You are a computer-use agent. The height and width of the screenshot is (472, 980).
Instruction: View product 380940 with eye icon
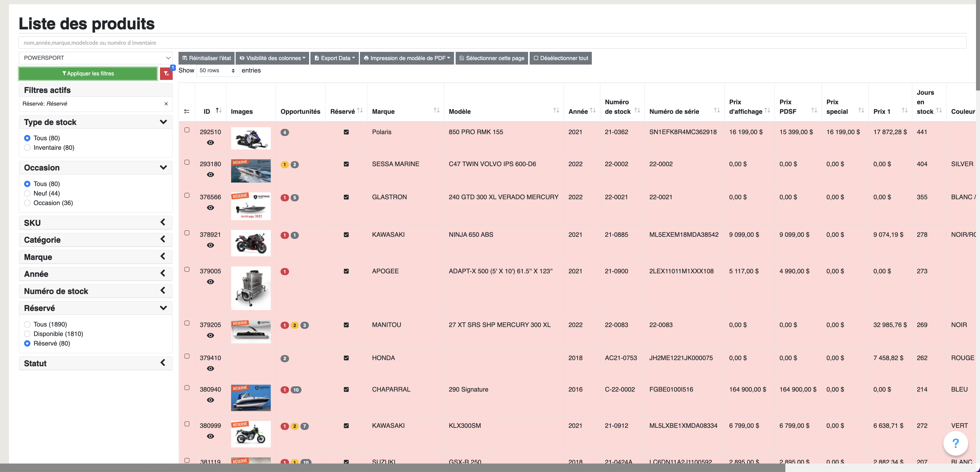point(210,400)
